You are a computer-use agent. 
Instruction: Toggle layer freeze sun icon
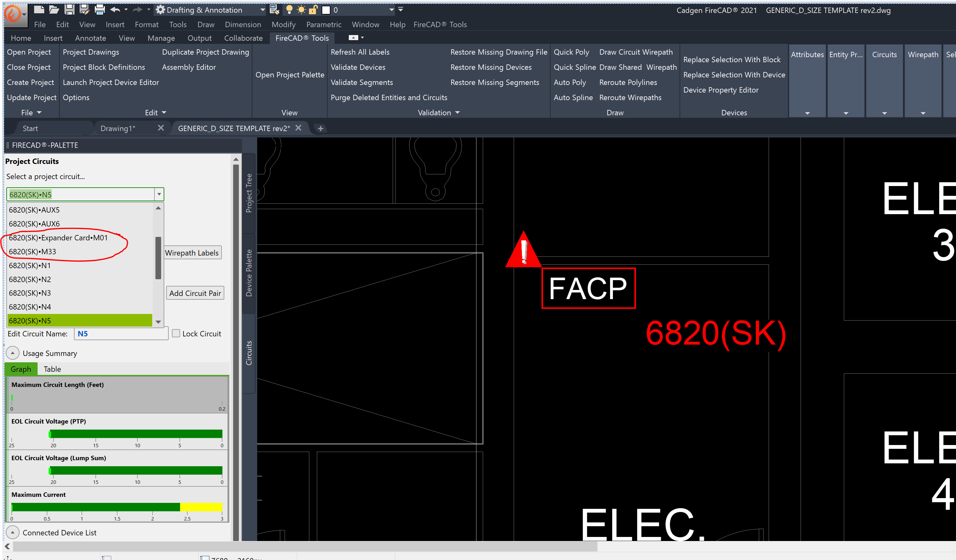pyautogui.click(x=301, y=10)
